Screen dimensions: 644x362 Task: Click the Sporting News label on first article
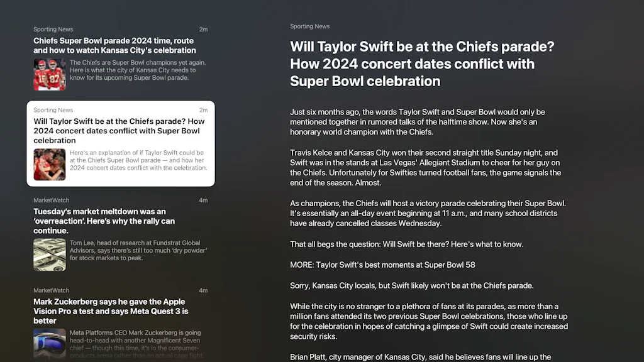[53, 29]
